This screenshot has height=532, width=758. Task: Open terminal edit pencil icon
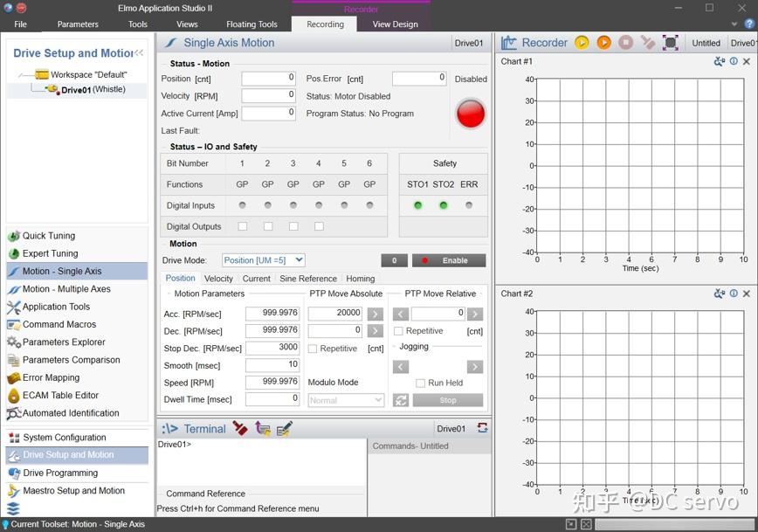pos(285,429)
